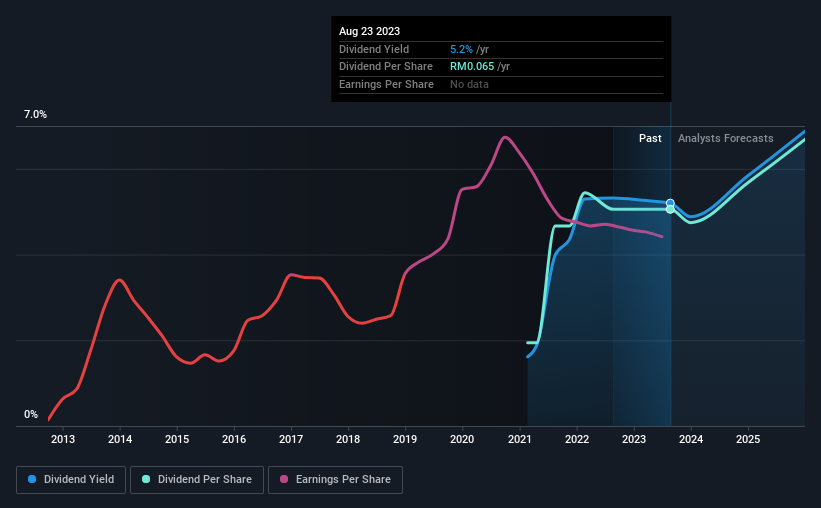This screenshot has height=508, width=821.
Task: Click the pink Earnings Per Share legend dot
Action: click(x=285, y=480)
